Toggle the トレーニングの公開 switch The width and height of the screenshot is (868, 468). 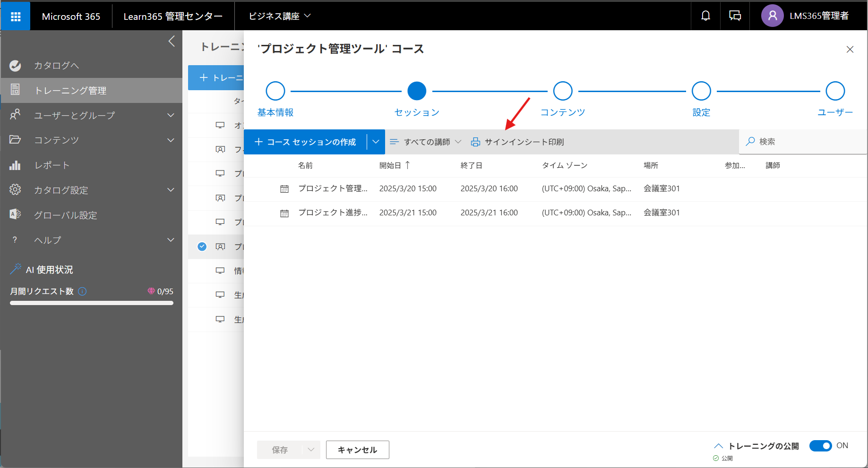pyautogui.click(x=821, y=446)
